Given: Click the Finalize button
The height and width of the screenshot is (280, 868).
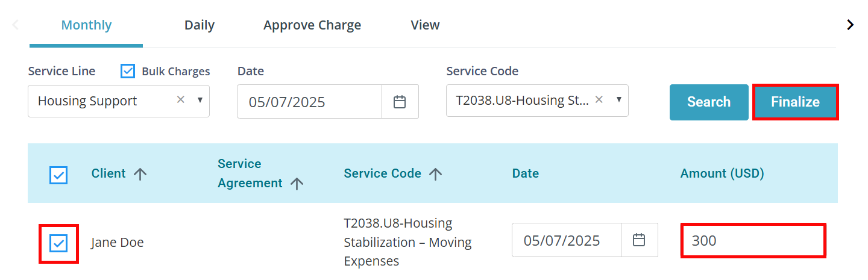Looking at the screenshot, I should [x=796, y=102].
